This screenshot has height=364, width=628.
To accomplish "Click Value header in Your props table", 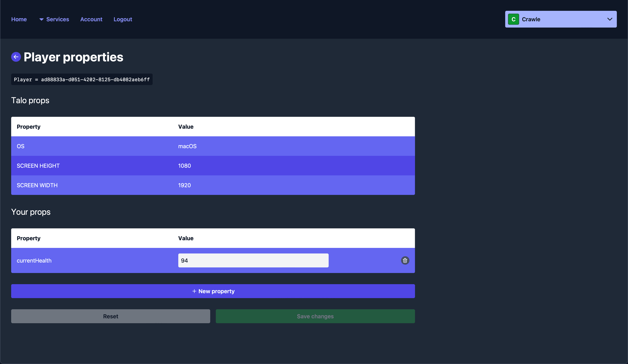I will coord(186,238).
